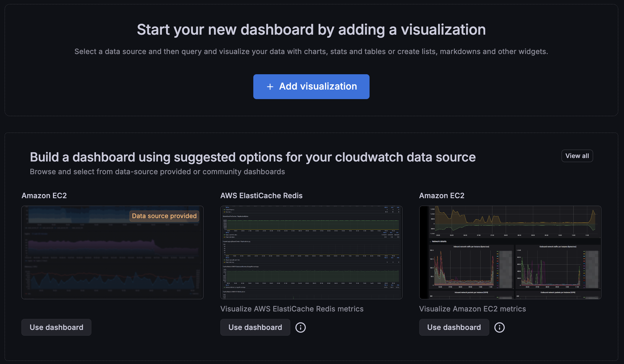624x364 pixels.
Task: Click the Data source provided badge
Action: pos(164,216)
